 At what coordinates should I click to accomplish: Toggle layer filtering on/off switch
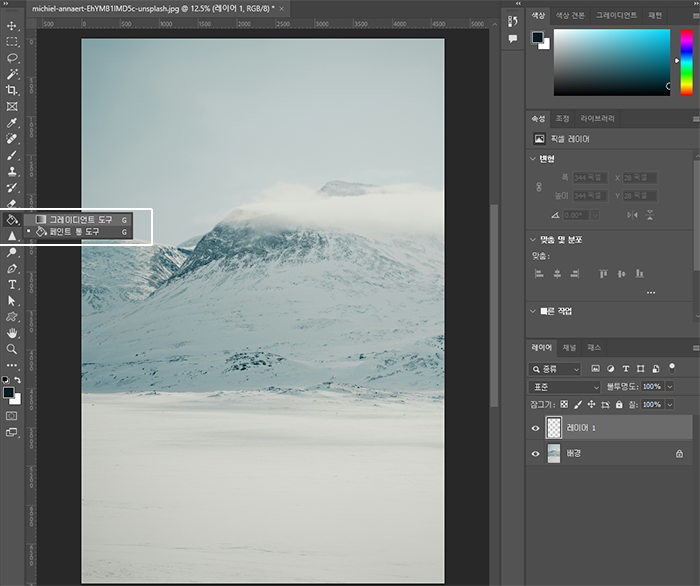(672, 368)
